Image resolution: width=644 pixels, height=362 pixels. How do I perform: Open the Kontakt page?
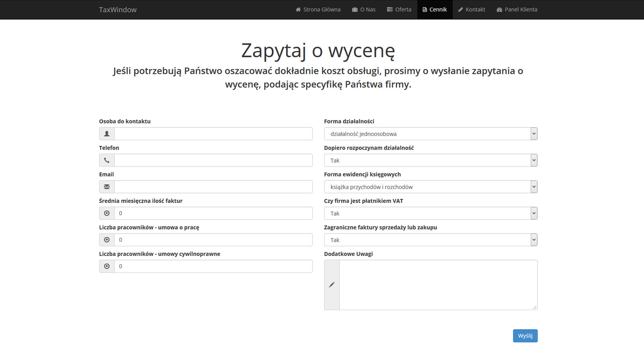coord(472,10)
